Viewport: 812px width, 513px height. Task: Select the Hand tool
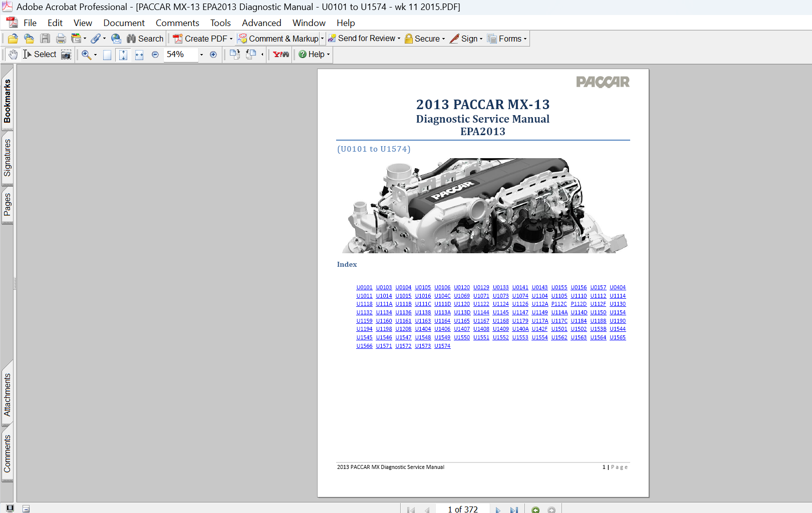coord(13,54)
